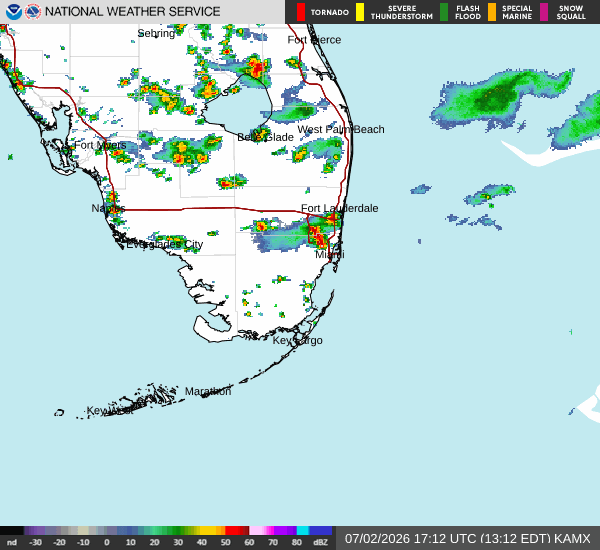The height and width of the screenshot is (550, 600).
Task: Click the SNOW SQUALL legend label
Action: 571,12
